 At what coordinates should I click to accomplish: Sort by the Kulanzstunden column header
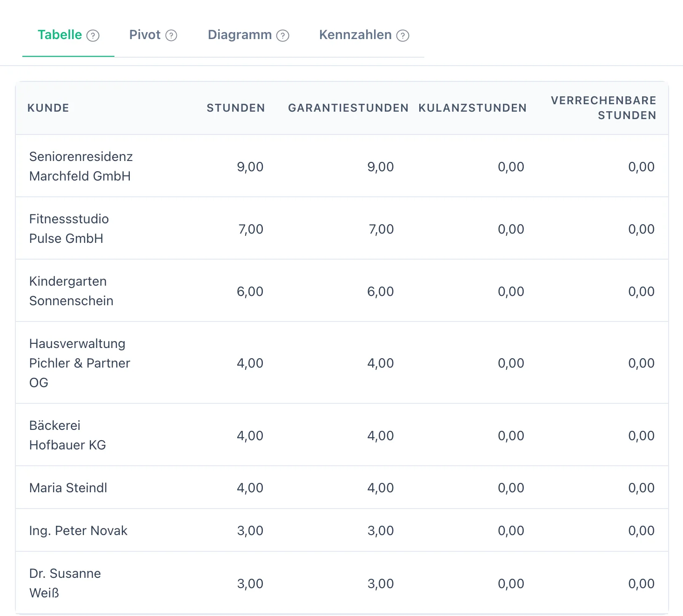point(473,108)
